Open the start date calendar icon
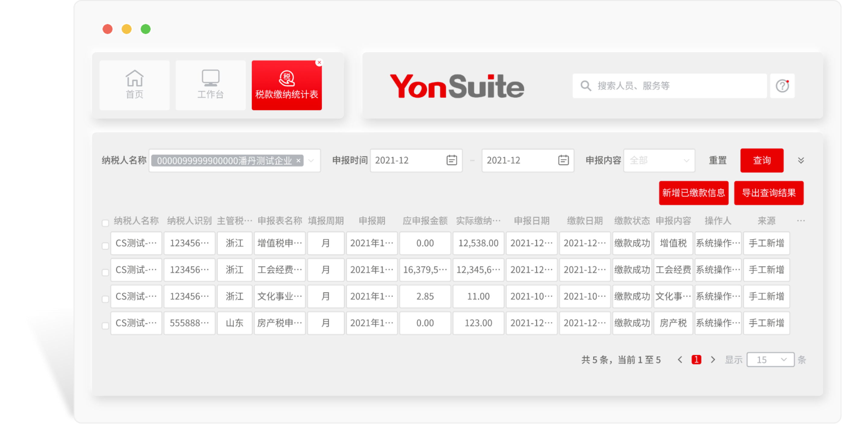This screenshot has width=868, height=446. 451,160
